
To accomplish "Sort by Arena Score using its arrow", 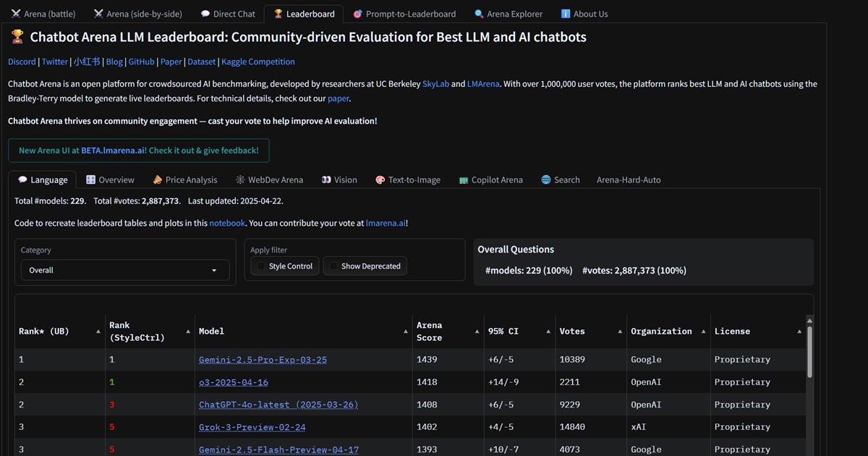I will (477, 332).
